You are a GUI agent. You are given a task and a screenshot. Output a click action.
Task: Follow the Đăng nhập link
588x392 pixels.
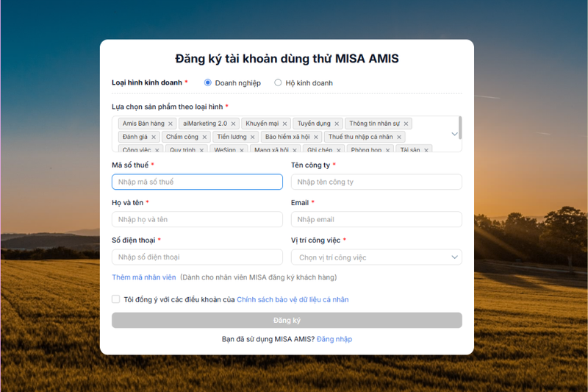click(334, 339)
